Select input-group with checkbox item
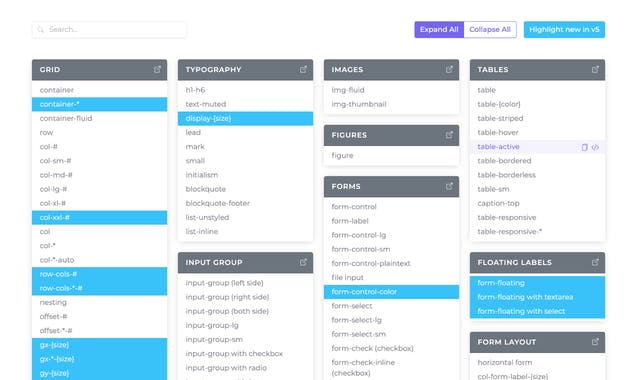 point(245,354)
